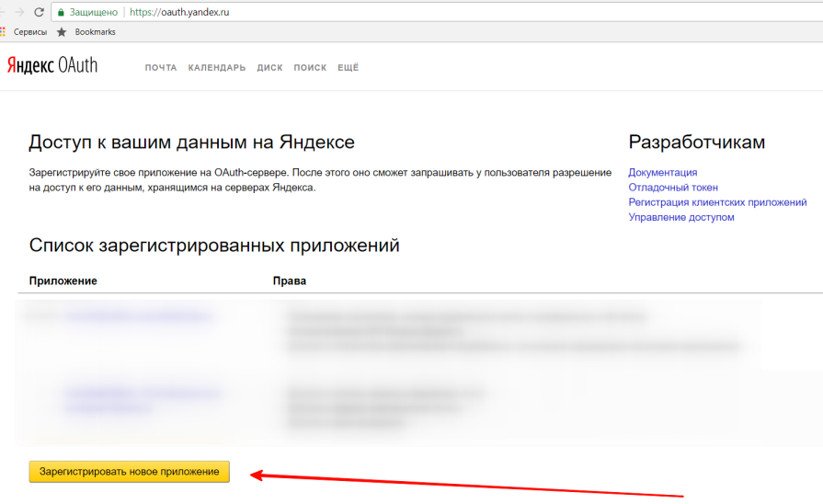Open the Сервисы apps grid icon
Viewport: 823px width, 504px height.
[3, 32]
